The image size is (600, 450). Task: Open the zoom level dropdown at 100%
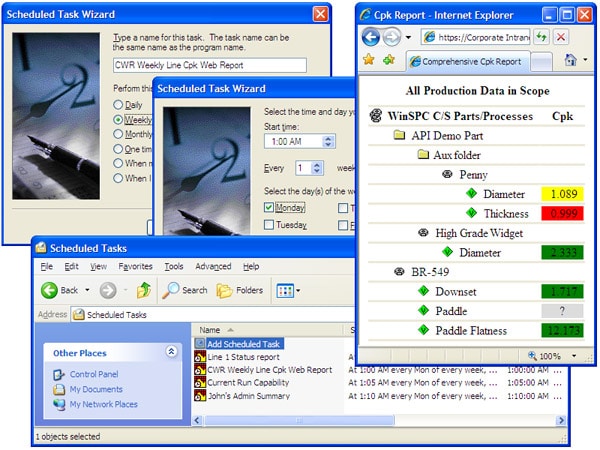(x=576, y=356)
